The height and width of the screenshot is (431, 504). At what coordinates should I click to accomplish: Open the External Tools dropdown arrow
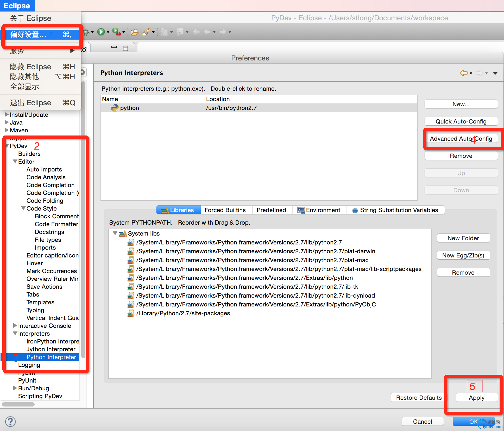click(124, 32)
